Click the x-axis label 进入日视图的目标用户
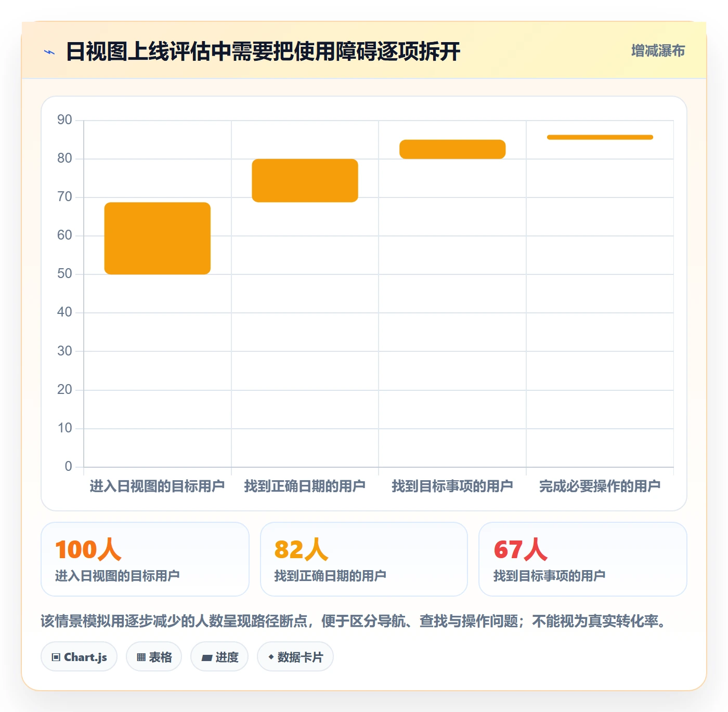The height and width of the screenshot is (712, 728). click(x=157, y=486)
